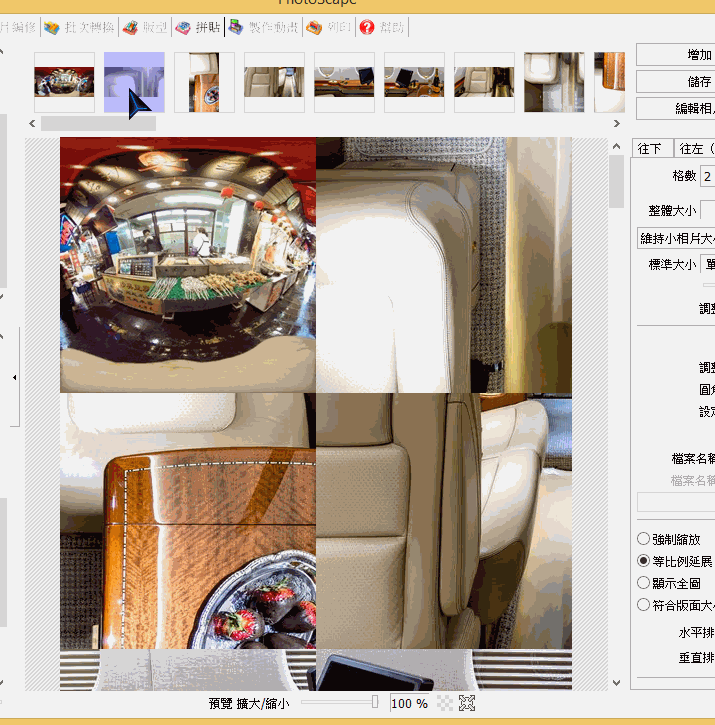Click the left panel collapse arrow
This screenshot has width=715, height=725.
pos(14,377)
